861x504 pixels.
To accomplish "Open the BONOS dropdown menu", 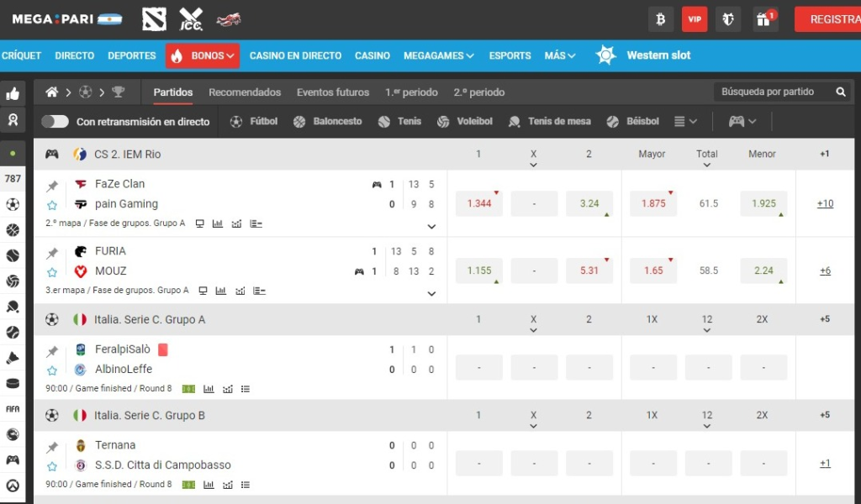I will [203, 56].
